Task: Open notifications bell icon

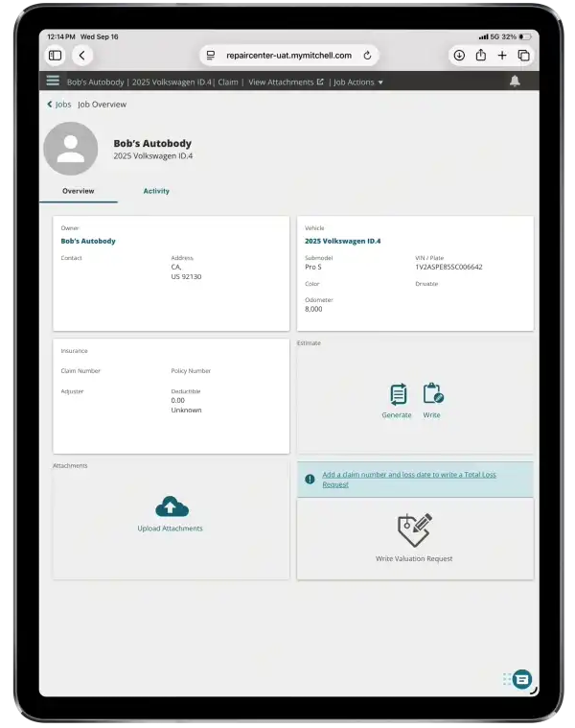Action: pyautogui.click(x=515, y=81)
